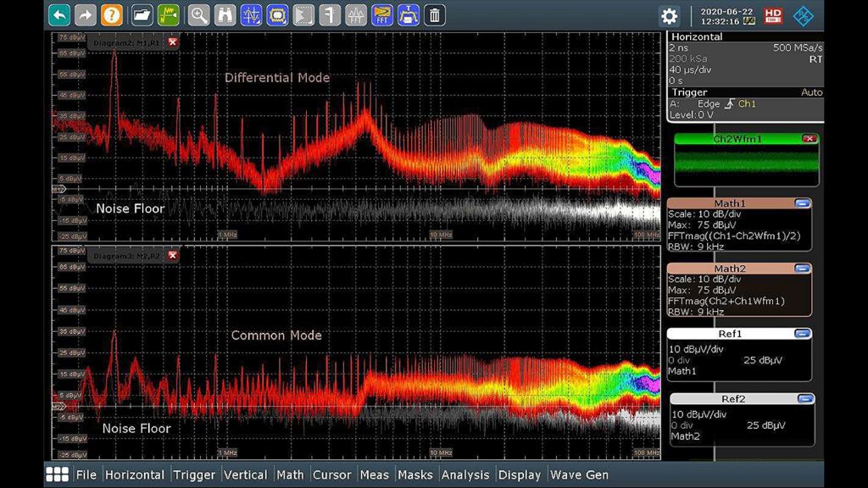Minimize the Math1 signal box
Viewport: 868px width, 488px height.
pyautogui.click(x=802, y=203)
